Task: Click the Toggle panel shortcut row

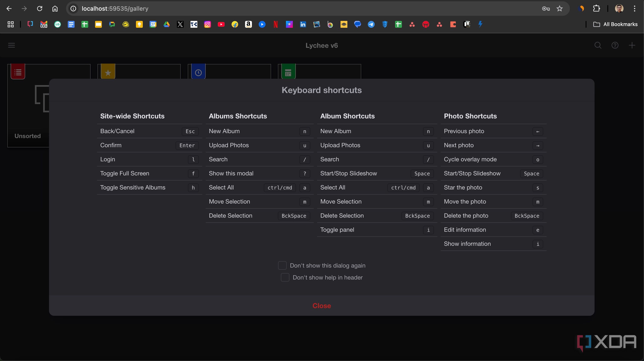Action: tap(377, 230)
